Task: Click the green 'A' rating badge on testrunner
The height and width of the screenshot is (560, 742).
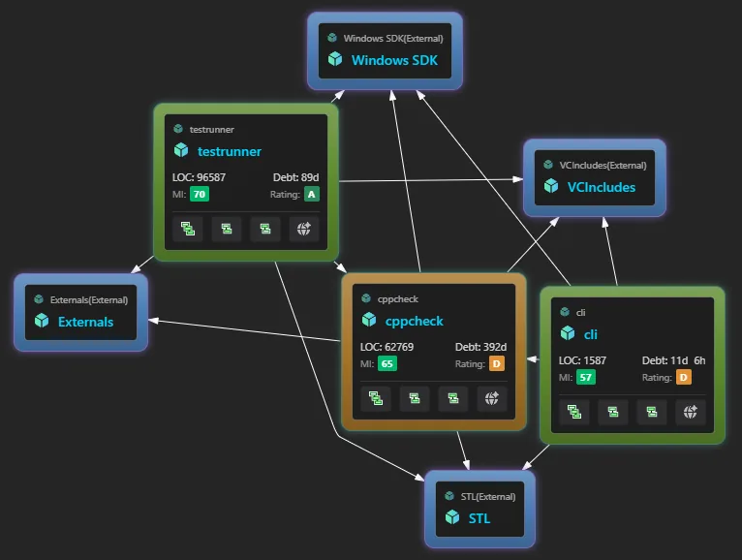Action: (x=311, y=194)
